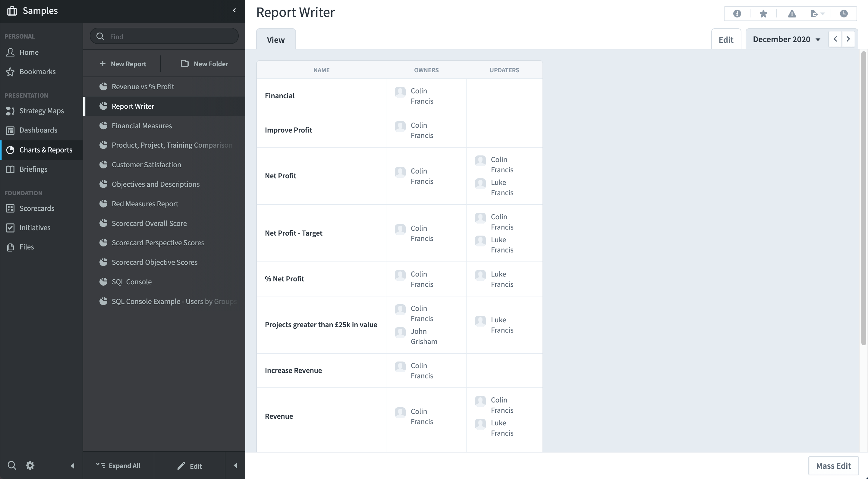Open Revenue vs % Profit report
The height and width of the screenshot is (479, 868).
[165, 86]
